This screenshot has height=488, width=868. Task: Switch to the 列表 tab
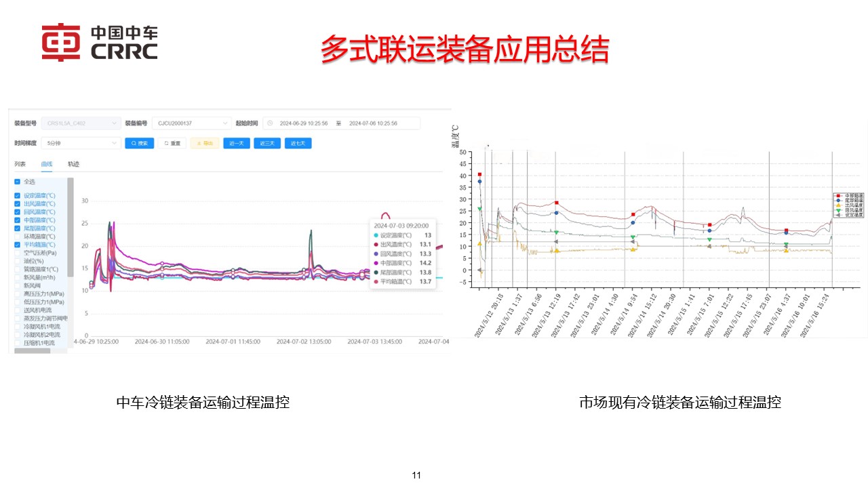20,164
